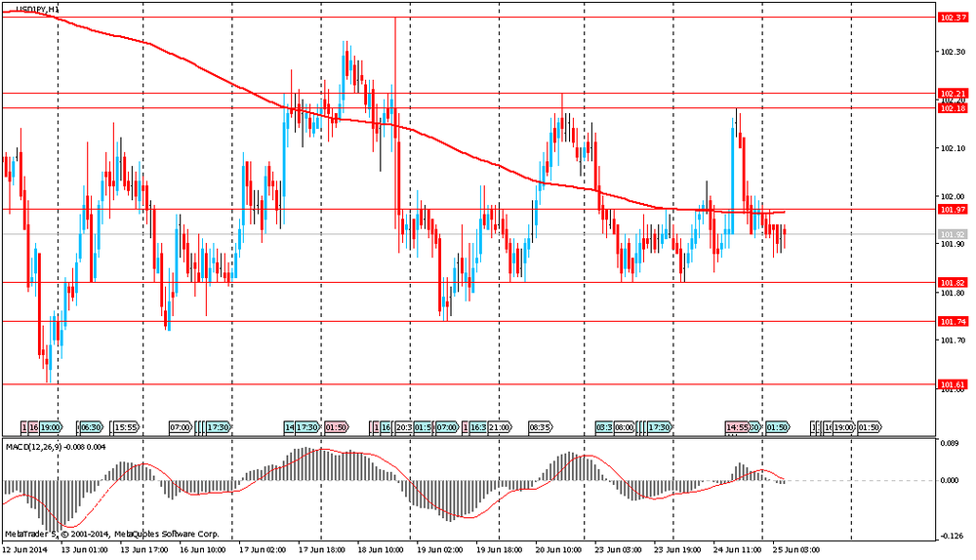Click the 101.70 price axis value
The width and height of the screenshot is (976, 560).
(x=953, y=340)
